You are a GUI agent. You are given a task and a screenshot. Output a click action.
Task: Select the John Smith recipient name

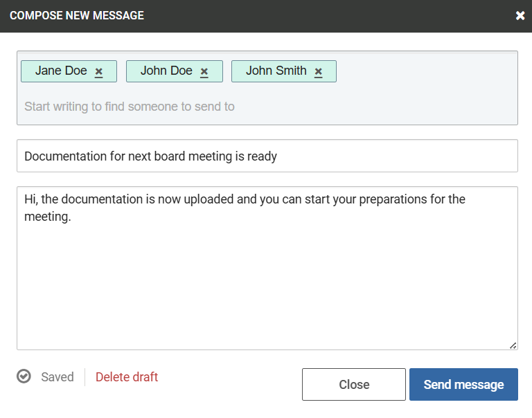coord(276,71)
